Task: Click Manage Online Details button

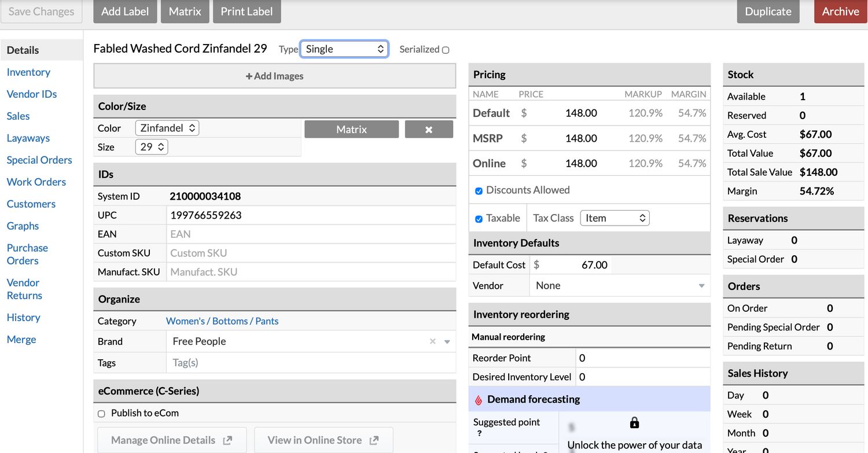Action: [172, 440]
